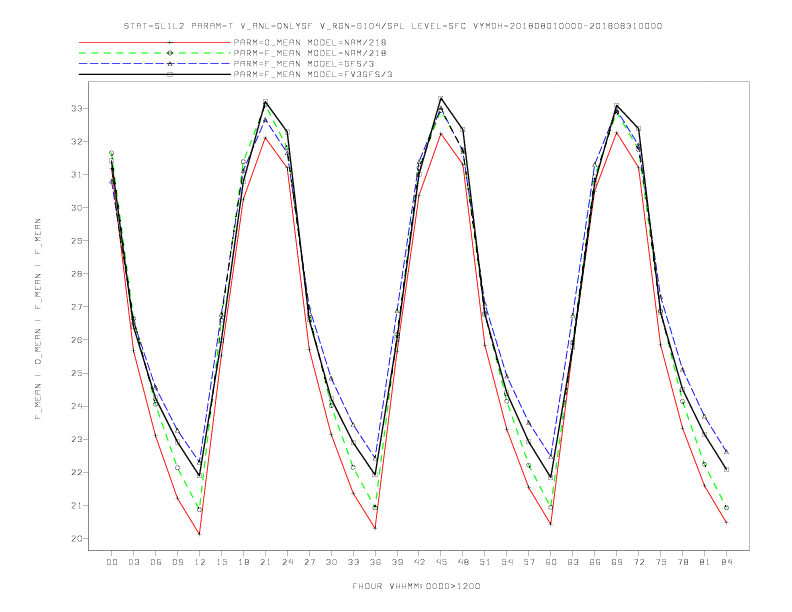792x612 pixels.
Task: Click the black solid line sample in legend
Action: [x=155, y=74]
